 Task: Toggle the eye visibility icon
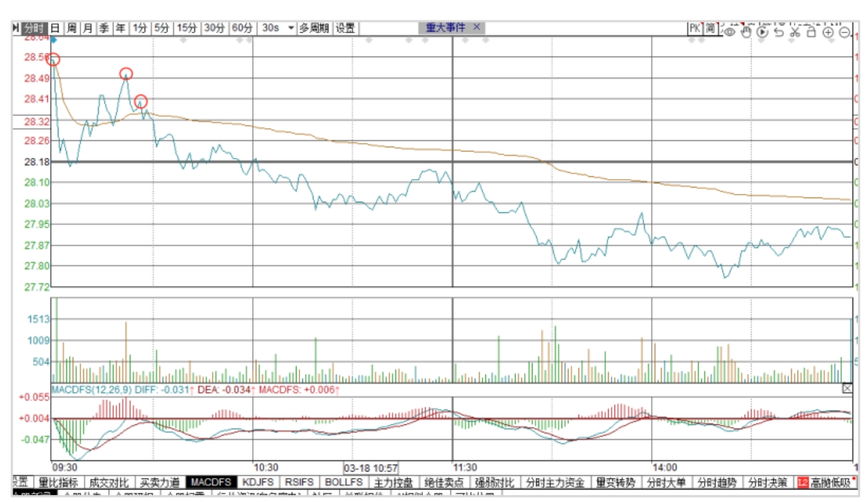[731, 32]
